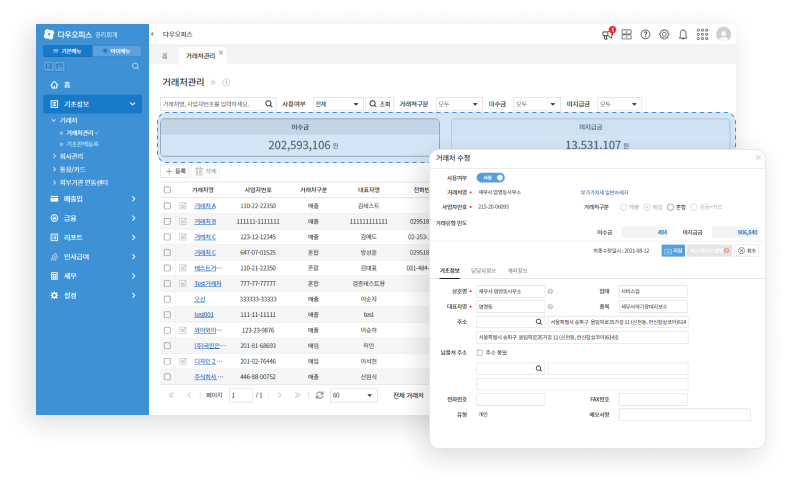Click the 삭제 delete button
791x486 pixels.
point(205,171)
